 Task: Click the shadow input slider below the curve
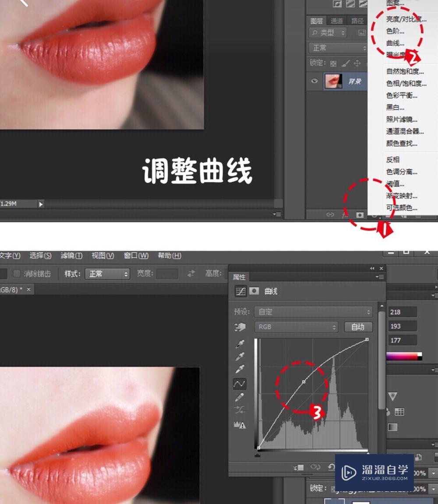tap(258, 455)
